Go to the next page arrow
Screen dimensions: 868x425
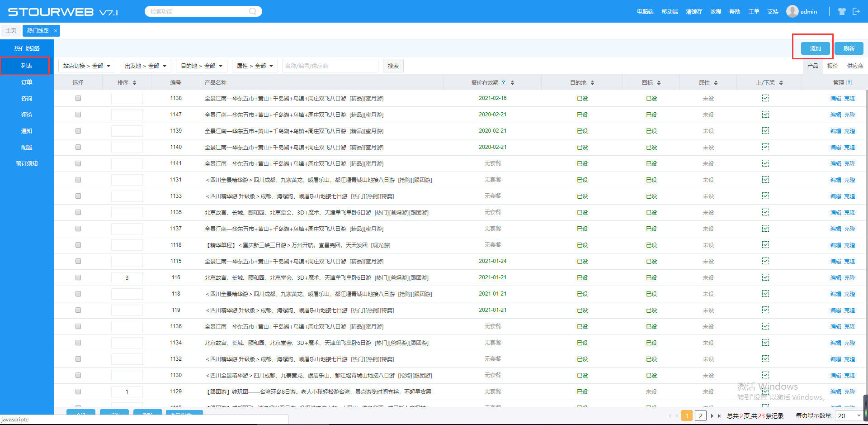point(712,416)
